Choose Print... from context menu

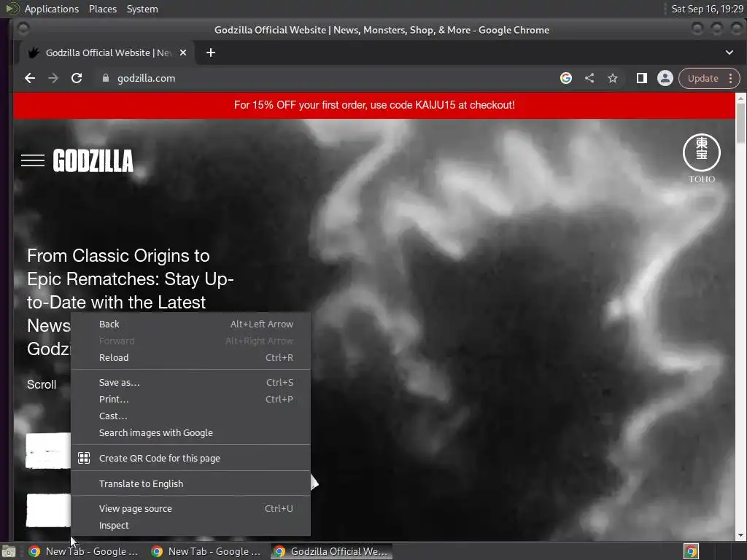[x=190, y=399]
